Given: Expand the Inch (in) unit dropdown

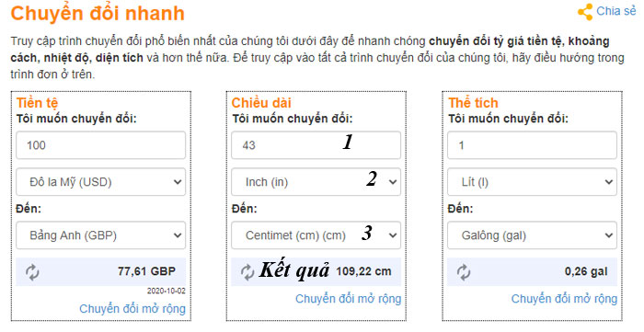Looking at the screenshot, I should tap(316, 182).
